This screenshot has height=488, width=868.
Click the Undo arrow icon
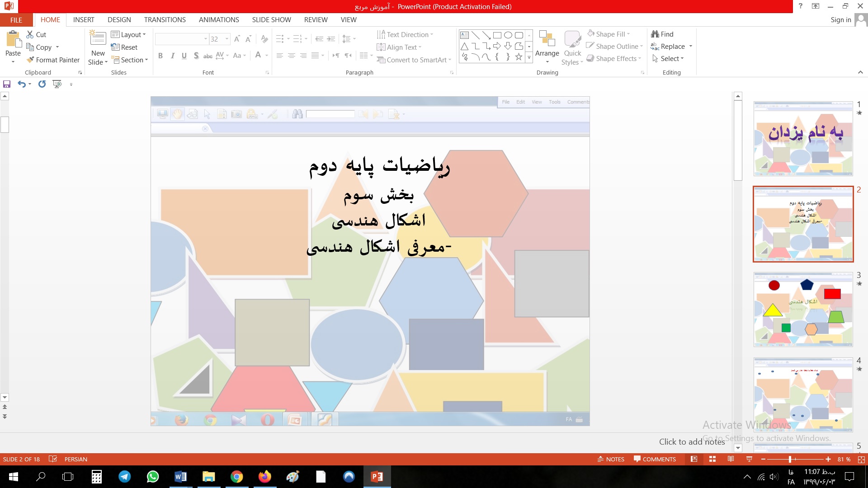click(x=21, y=84)
